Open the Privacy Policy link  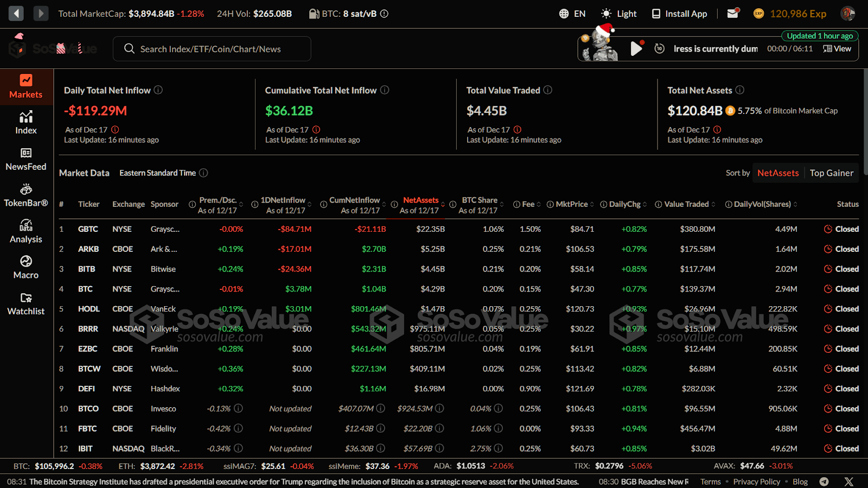[756, 481]
